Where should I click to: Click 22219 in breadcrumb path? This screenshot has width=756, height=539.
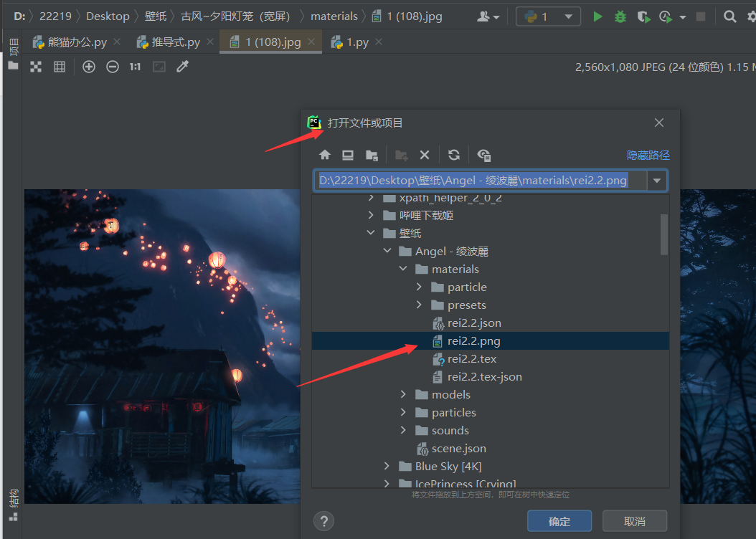[55, 16]
